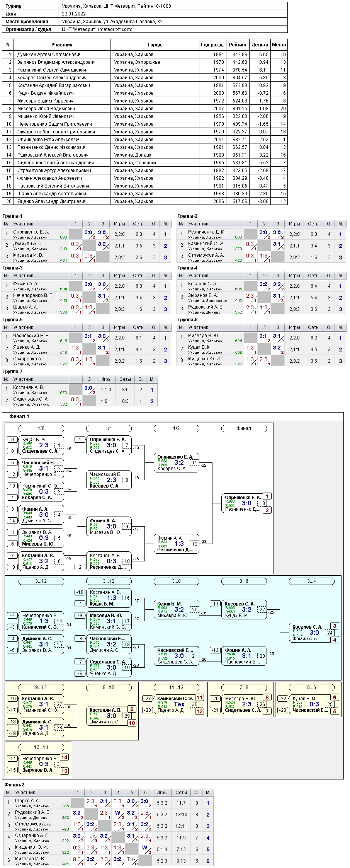Select participant Рудковский Алексей Викторович
Screen dimensions: 350x868
click(53, 155)
